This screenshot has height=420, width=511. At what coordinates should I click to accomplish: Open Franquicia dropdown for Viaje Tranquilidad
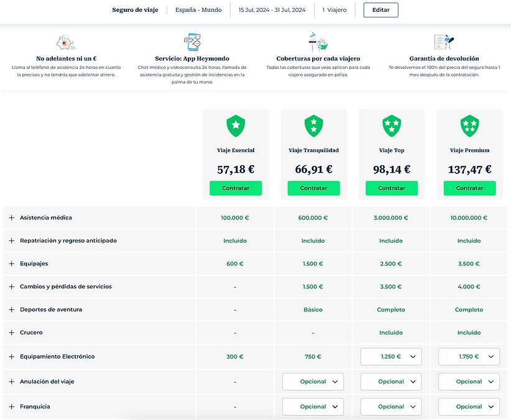click(x=313, y=406)
